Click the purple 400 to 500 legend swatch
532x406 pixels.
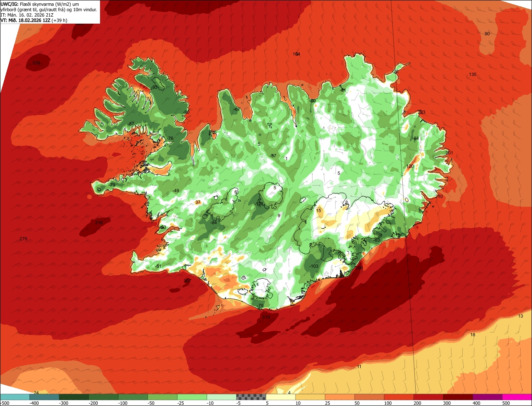[488, 397]
